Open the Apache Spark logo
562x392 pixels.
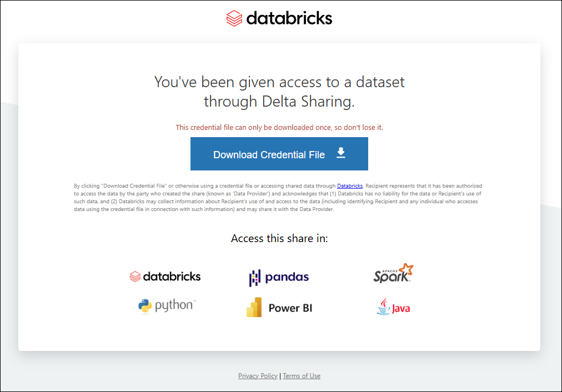pos(394,273)
